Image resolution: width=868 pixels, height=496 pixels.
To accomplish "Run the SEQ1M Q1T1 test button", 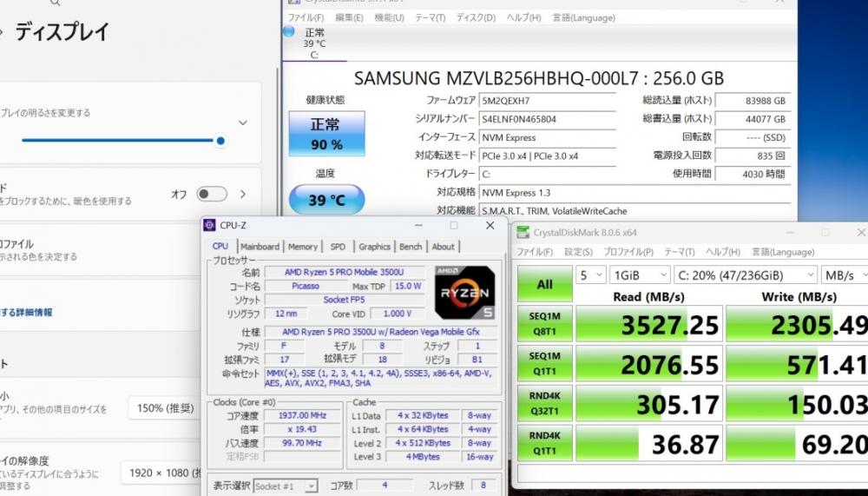I will 545,364.
